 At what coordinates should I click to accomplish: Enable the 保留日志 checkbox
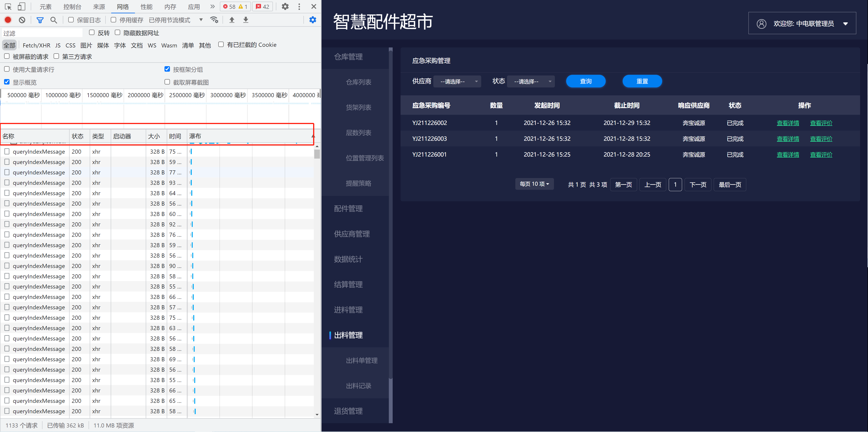[x=71, y=20]
